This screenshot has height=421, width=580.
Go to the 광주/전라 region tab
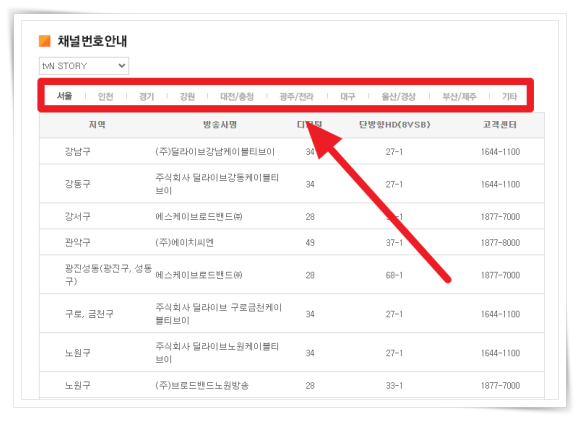[x=296, y=97]
